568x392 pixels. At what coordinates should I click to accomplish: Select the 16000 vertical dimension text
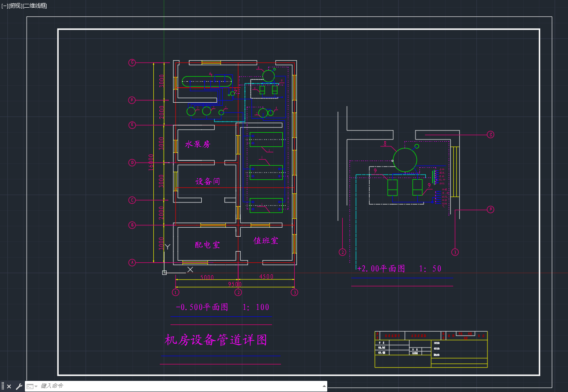tap(151, 162)
